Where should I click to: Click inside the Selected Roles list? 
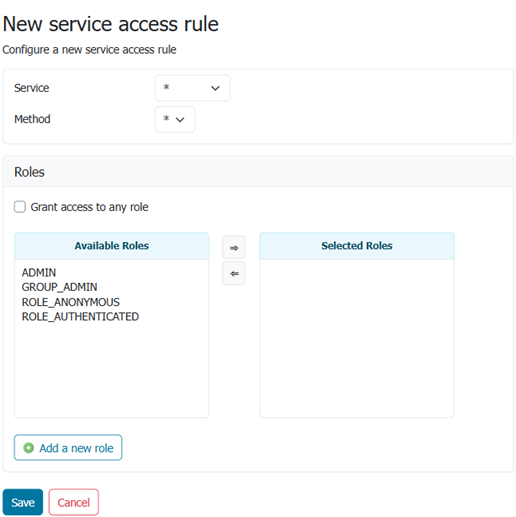click(357, 338)
